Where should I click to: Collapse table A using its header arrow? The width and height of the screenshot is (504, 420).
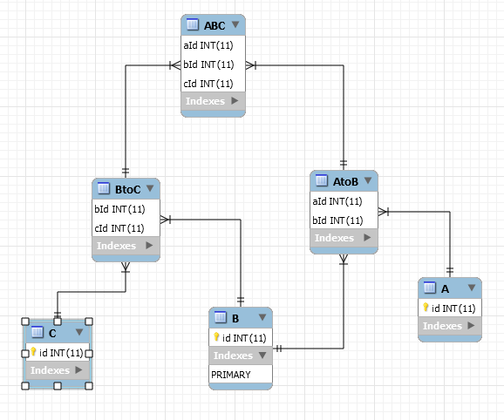(472, 288)
